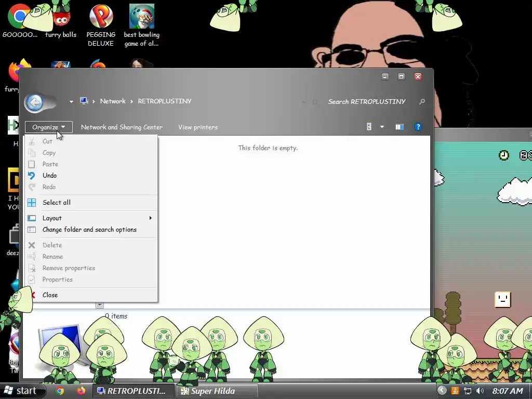Screen dimensions: 532x399
Task: Open furry balls desktop icon
Action: pos(61,20)
